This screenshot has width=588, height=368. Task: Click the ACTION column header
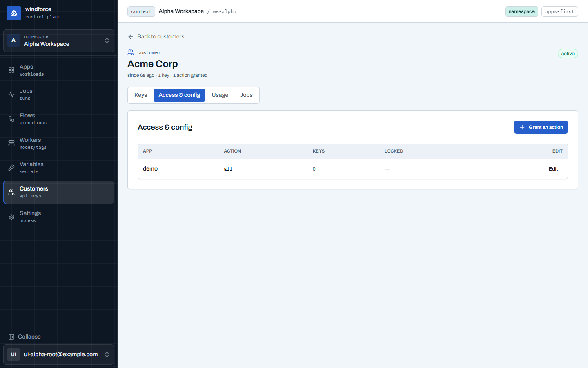pyautogui.click(x=232, y=151)
